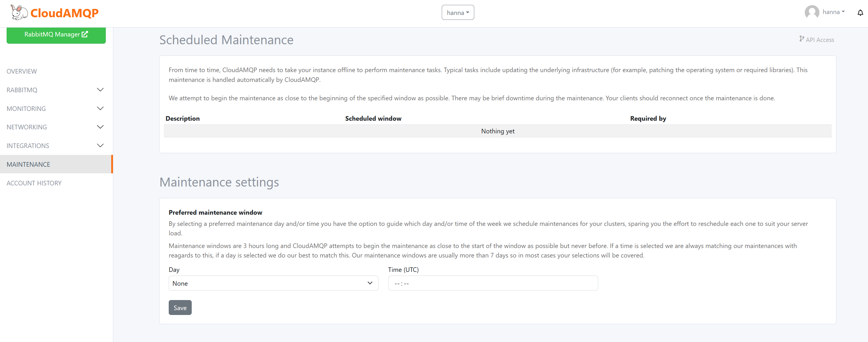This screenshot has width=868, height=342.
Task: Click the hanna user avatar icon
Action: coord(811,12)
